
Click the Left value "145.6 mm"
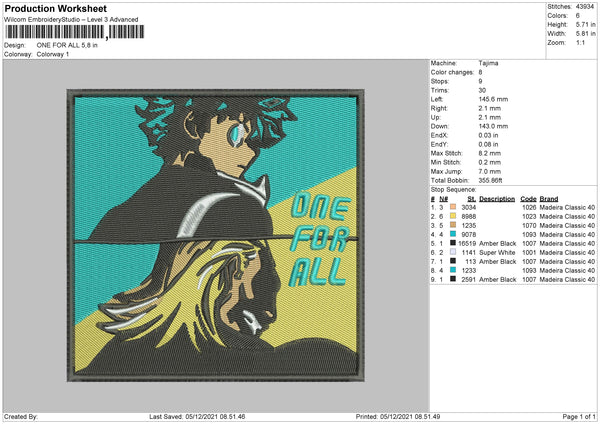point(493,99)
